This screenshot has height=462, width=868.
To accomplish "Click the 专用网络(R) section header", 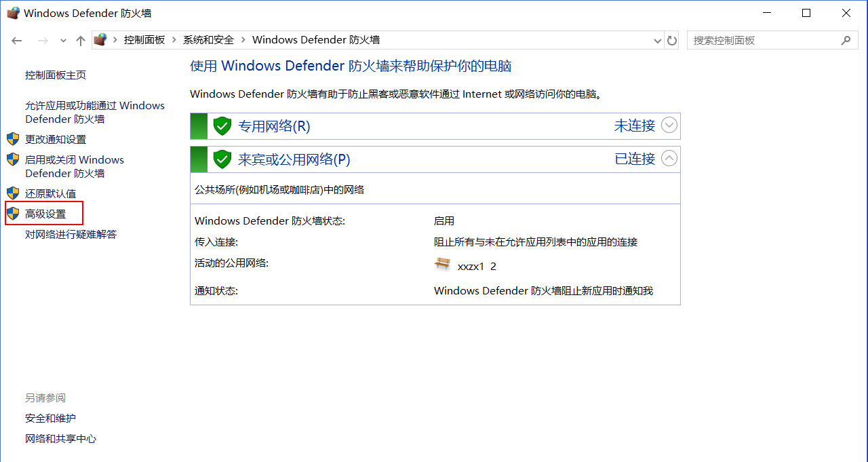I will point(435,126).
